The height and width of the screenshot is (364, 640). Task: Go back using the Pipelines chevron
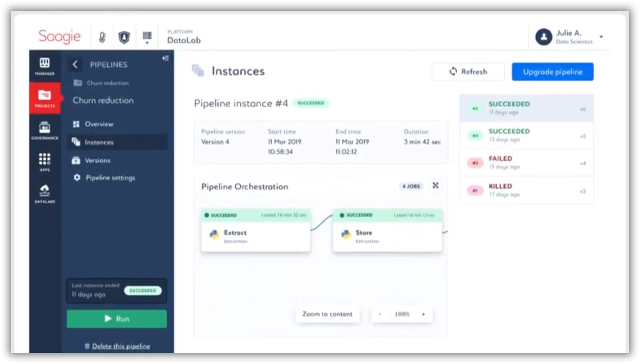point(74,65)
